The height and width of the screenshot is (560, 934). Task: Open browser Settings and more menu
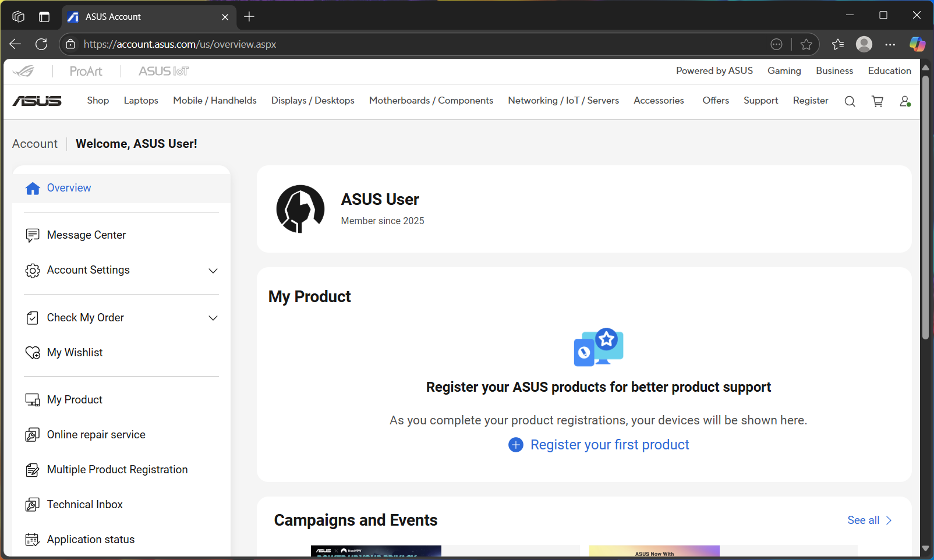pyautogui.click(x=890, y=44)
